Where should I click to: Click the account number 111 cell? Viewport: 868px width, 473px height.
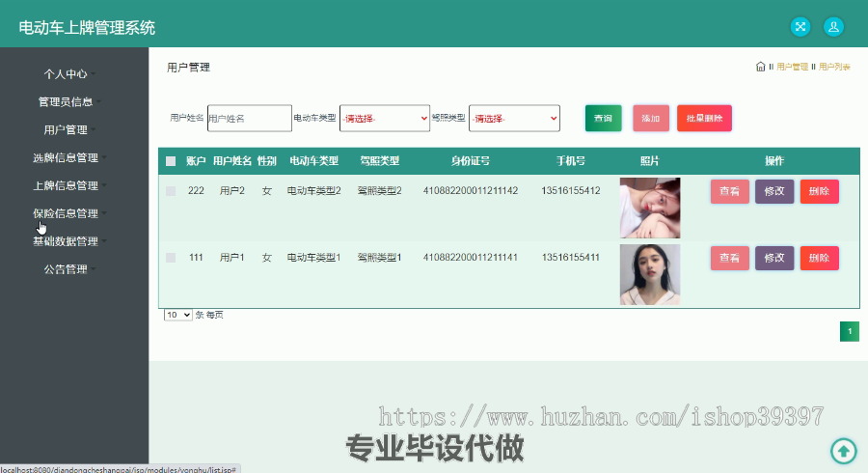point(196,257)
